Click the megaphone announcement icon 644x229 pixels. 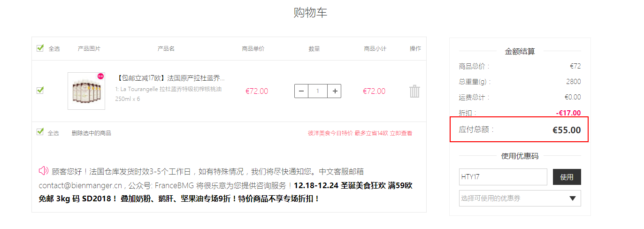pyautogui.click(x=44, y=170)
